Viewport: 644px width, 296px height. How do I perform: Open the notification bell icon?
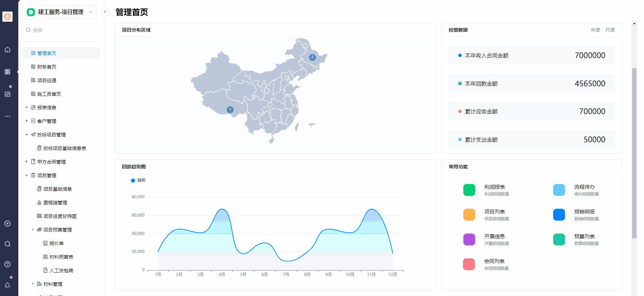7,285
